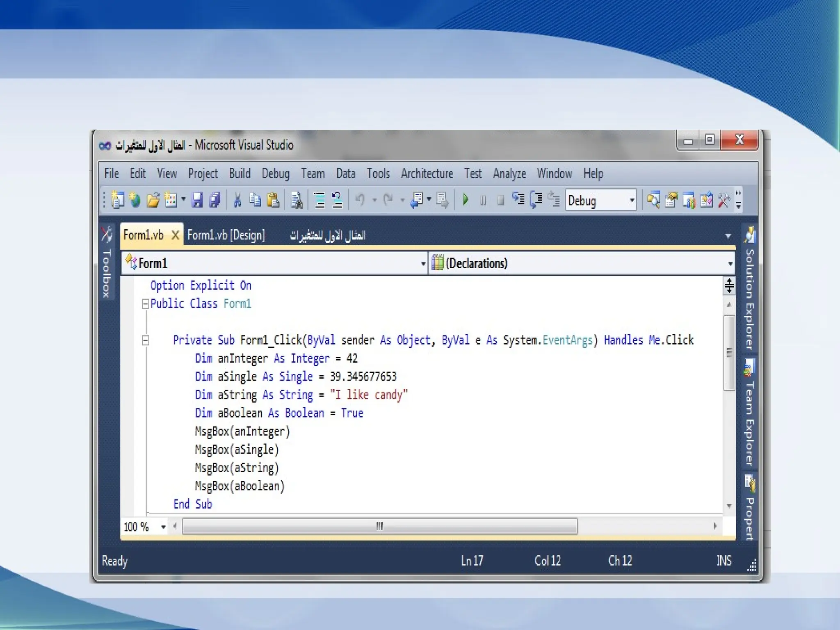The image size is (840, 630).
Task: Open the Add New Item dropdown arrow
Action: click(x=183, y=200)
